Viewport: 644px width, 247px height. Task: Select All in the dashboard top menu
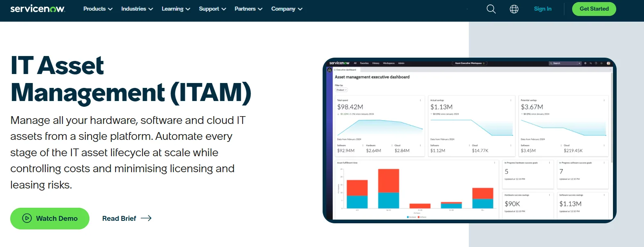point(355,63)
